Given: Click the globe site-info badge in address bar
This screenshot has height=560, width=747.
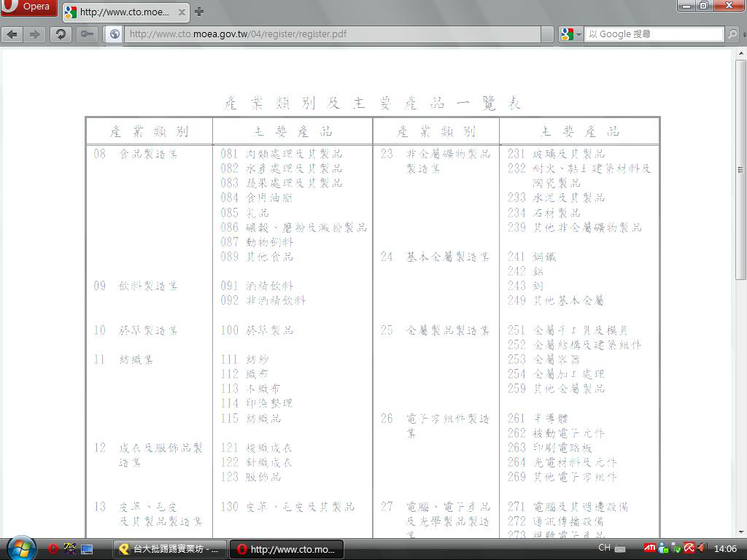Looking at the screenshot, I should pos(115,34).
